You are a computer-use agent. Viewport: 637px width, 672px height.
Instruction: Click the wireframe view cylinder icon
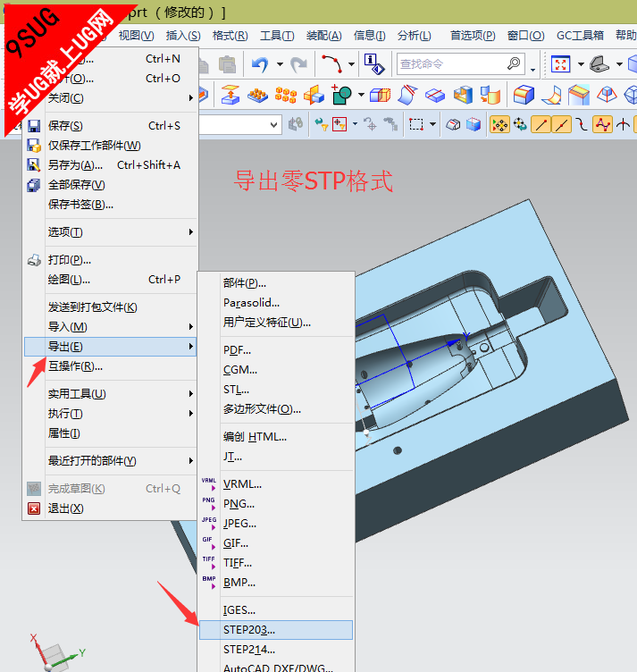[453, 125]
